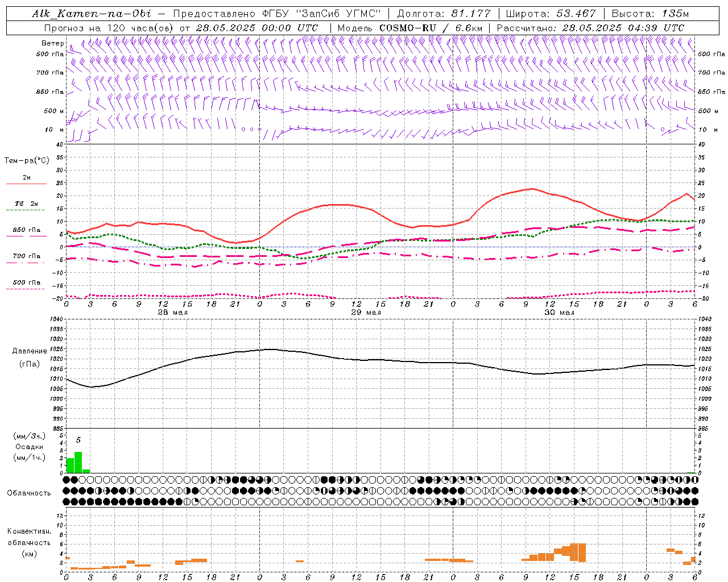Click the 30 мая date label
This screenshot has height=582, width=728.
pos(559,313)
